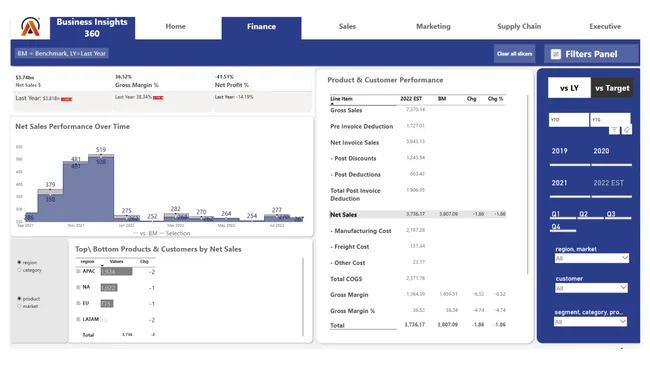Screen dimensions: 650x366
Task: Click the Pre Invoice Deduction row
Action: [x=417, y=126]
